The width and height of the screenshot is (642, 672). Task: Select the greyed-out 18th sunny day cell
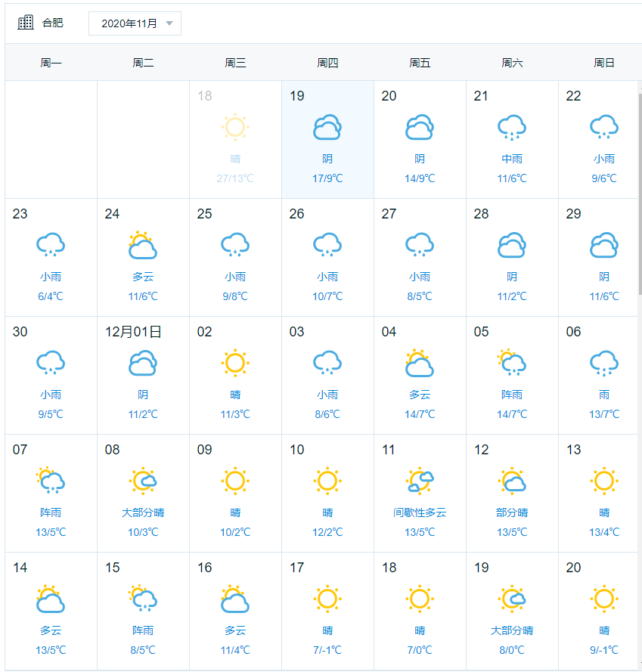point(235,140)
